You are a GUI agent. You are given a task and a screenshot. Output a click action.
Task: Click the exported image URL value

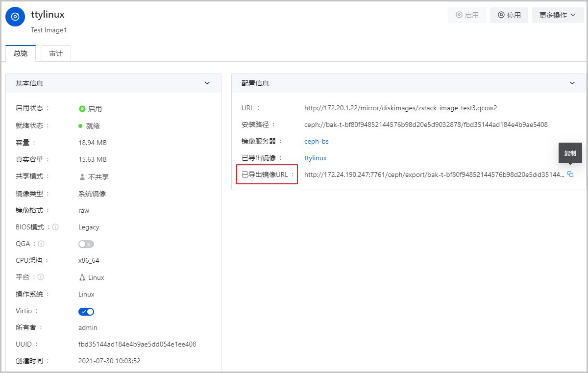(434, 174)
